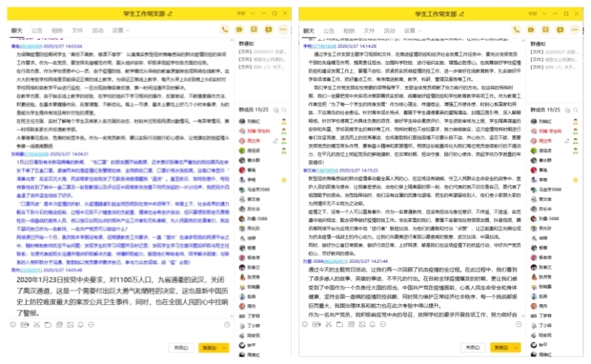Click 举报 in right window title bar
591x364 pixels.
pos(533,13)
